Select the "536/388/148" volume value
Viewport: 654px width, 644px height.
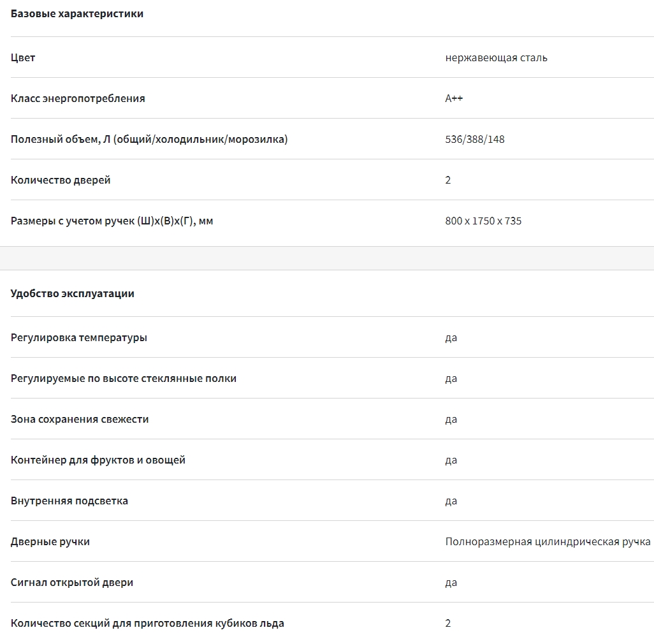pyautogui.click(x=474, y=140)
